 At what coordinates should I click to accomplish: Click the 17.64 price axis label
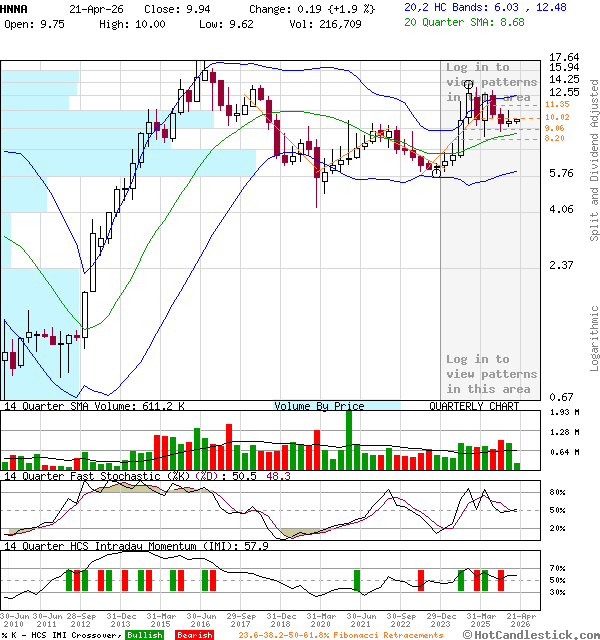[566, 57]
